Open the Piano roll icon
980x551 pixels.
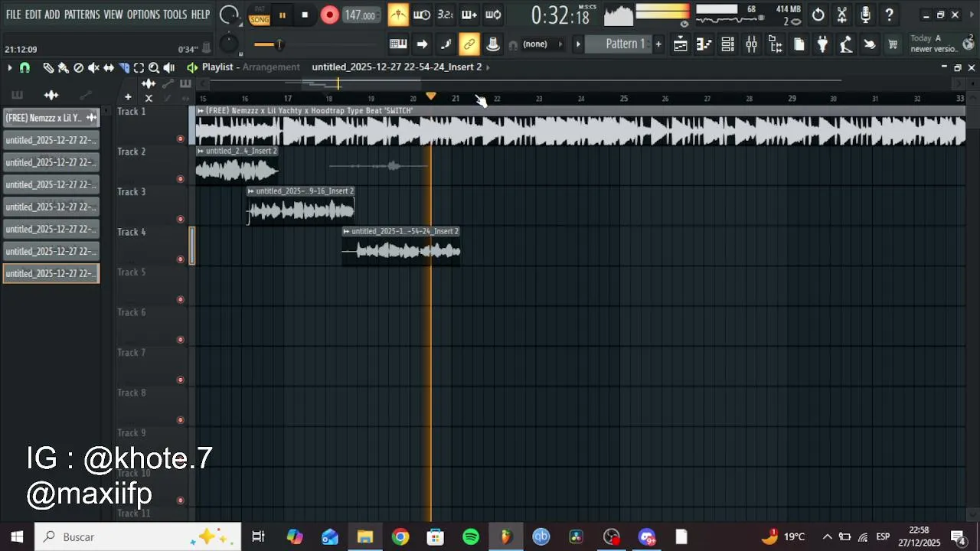coord(704,44)
